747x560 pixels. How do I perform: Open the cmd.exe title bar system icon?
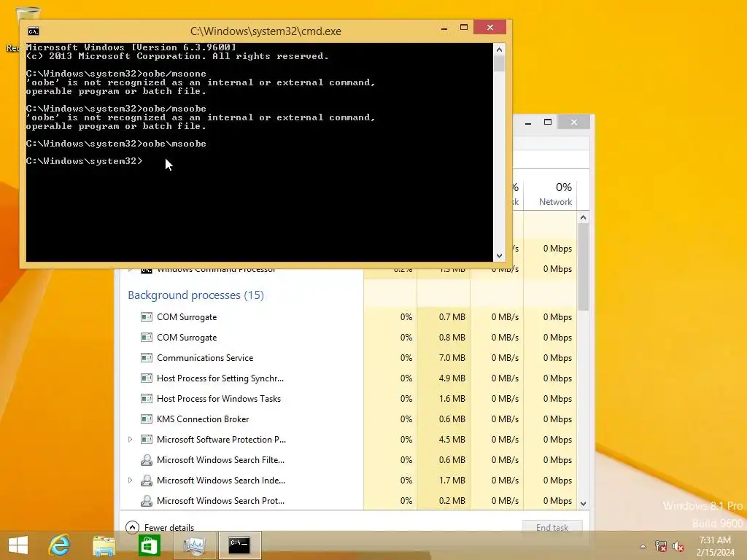coord(34,31)
